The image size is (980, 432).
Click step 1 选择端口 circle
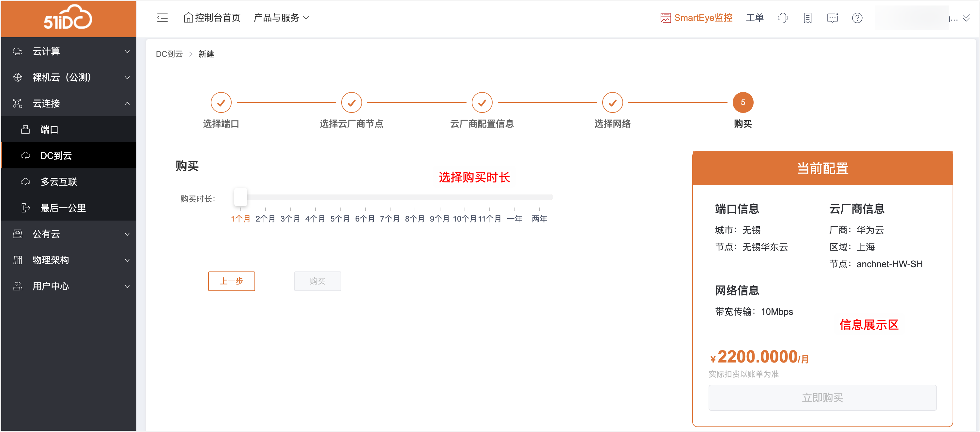(221, 102)
